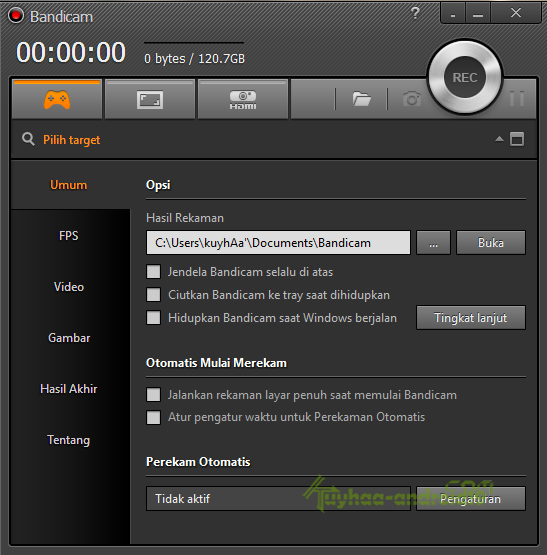The image size is (547, 555).
Task: Click the Tidak aktif status field
Action: [278, 499]
